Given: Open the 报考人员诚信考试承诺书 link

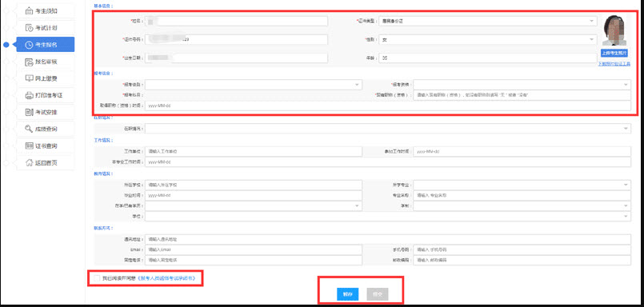Looking at the screenshot, I should (x=166, y=278).
